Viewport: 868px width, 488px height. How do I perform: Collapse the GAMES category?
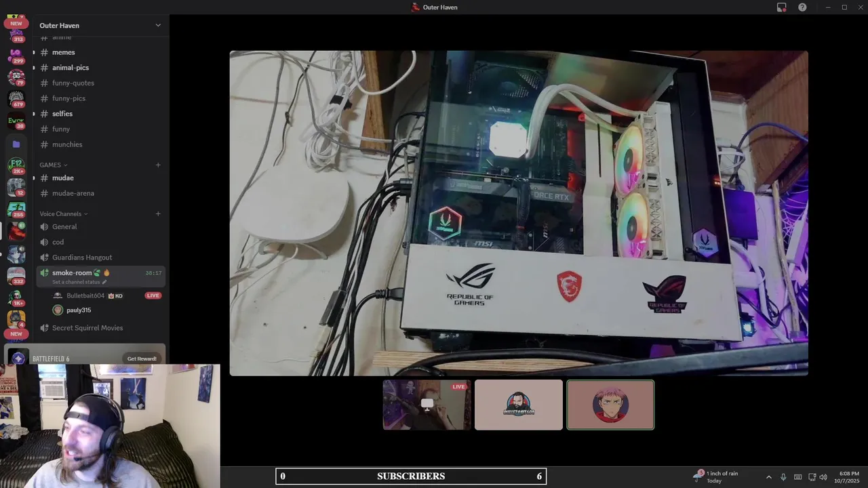click(x=53, y=165)
